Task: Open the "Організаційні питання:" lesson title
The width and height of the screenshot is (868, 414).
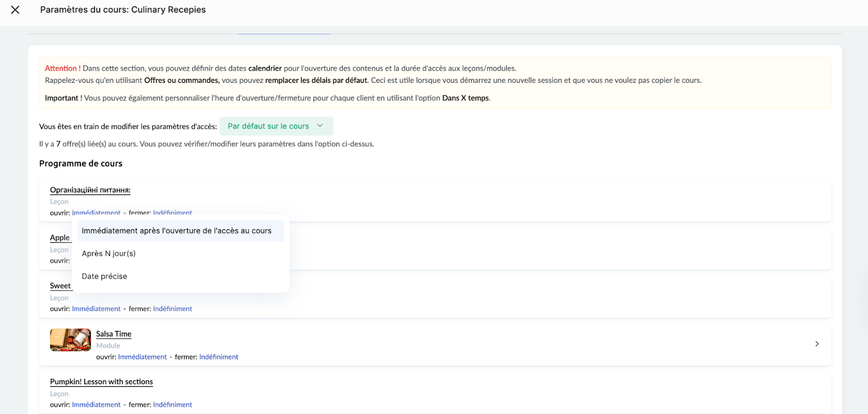Action: pos(90,190)
